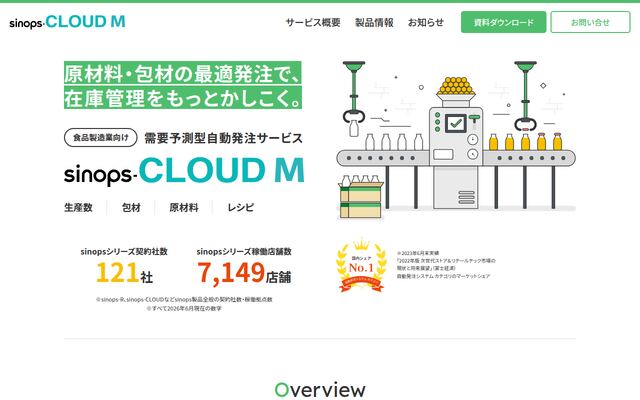Select the 原材料 label
This screenshot has width=640, height=400.
[184, 207]
